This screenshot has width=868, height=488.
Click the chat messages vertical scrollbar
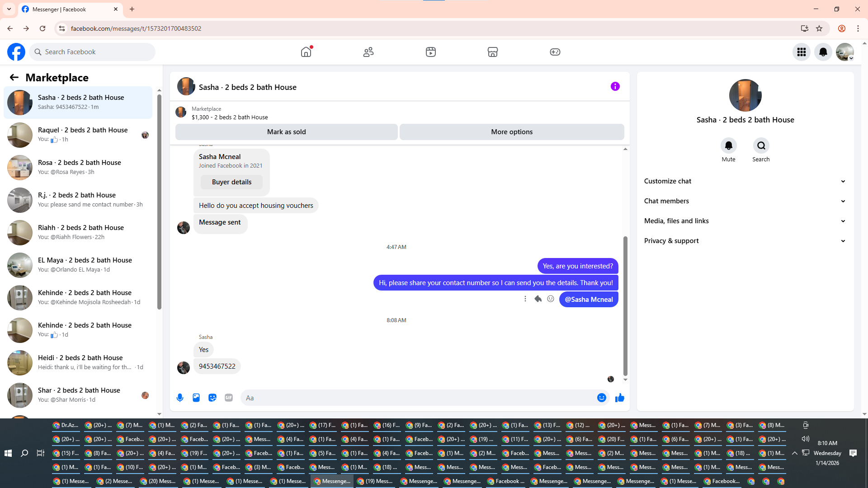pos(625,305)
